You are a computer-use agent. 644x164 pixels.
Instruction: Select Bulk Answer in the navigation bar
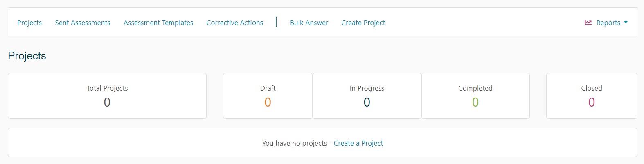click(x=309, y=23)
